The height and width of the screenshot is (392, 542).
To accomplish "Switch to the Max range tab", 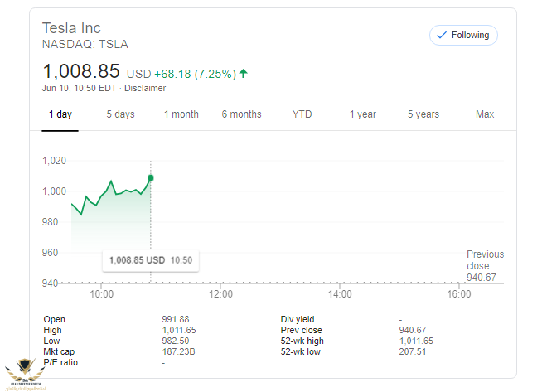I will (x=485, y=114).
